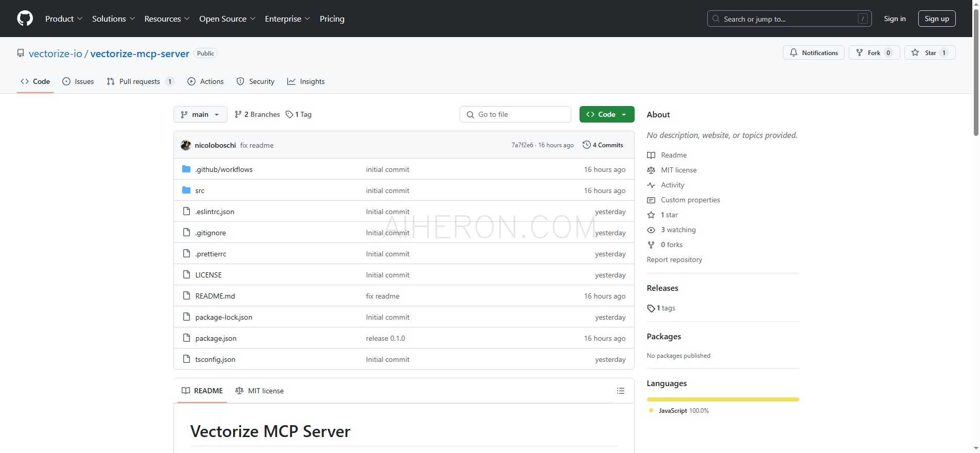This screenshot has width=980, height=453.
Task: Click the tsconfig.json file icon
Action: click(x=186, y=359)
